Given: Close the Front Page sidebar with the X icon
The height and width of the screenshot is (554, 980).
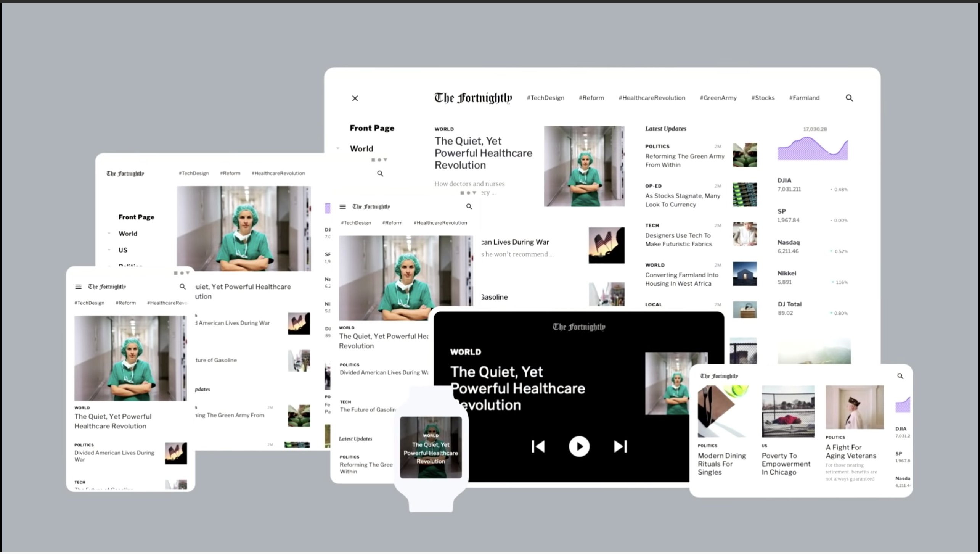Looking at the screenshot, I should [355, 98].
